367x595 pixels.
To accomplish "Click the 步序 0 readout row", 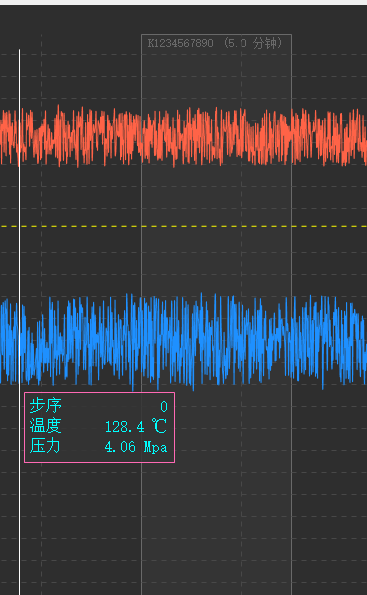I will click(x=98, y=406).
